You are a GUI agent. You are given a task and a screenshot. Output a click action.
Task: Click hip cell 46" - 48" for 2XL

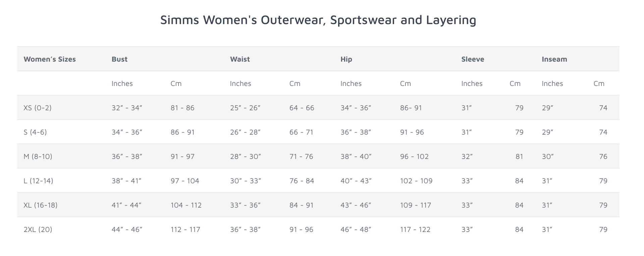click(356, 229)
